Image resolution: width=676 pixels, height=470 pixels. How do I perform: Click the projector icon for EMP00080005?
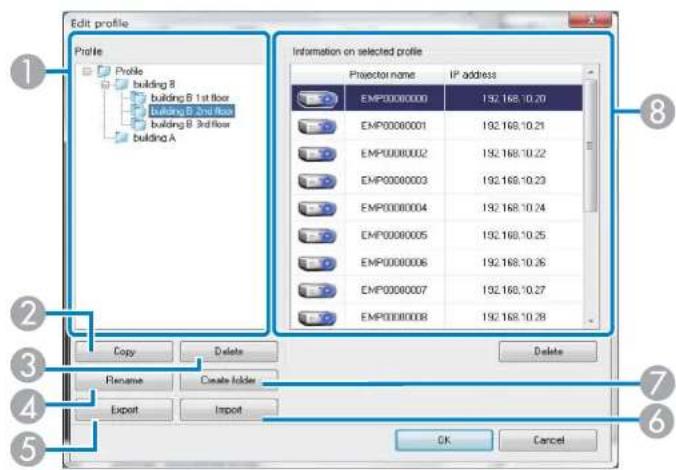(317, 235)
